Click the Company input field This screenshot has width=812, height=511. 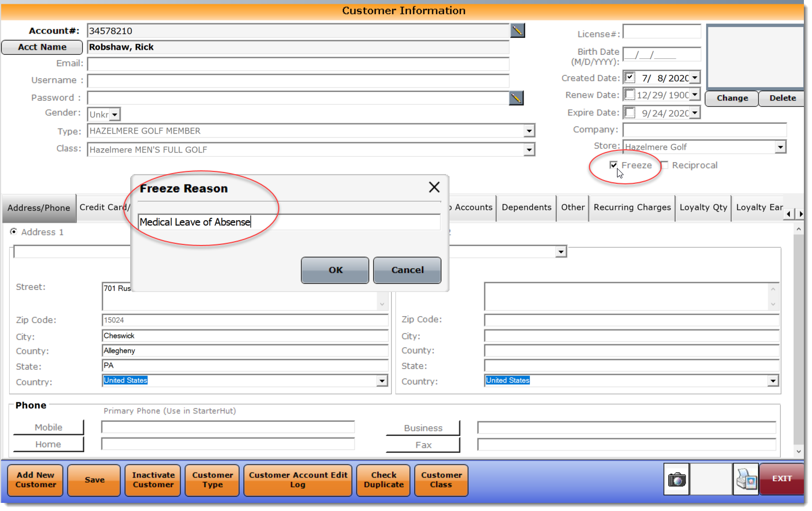click(x=704, y=130)
